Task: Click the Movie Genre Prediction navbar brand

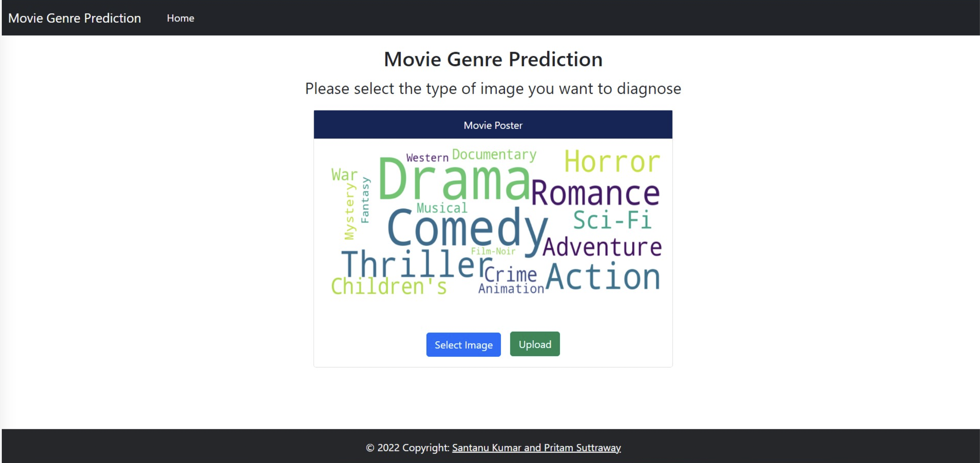Action: click(75, 18)
